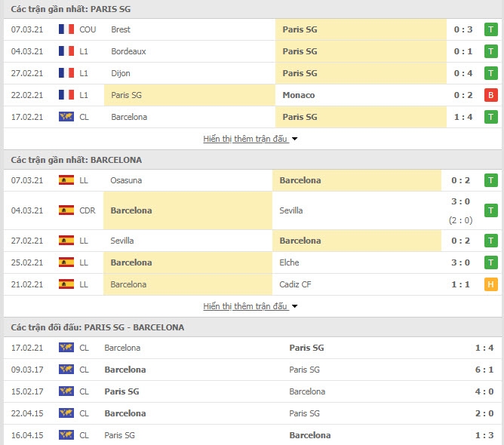Select the 16.04.15 Paris SG vs Barcelona row

click(252, 435)
